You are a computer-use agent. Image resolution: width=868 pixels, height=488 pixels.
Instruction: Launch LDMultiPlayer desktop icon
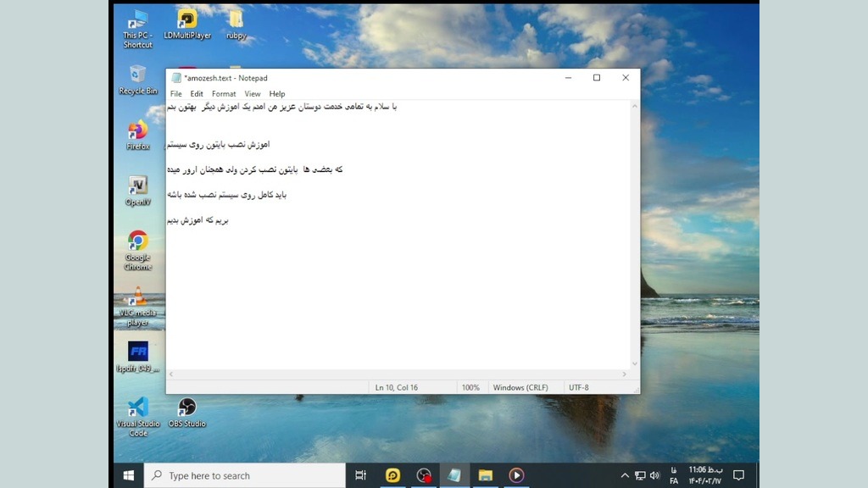click(x=187, y=25)
